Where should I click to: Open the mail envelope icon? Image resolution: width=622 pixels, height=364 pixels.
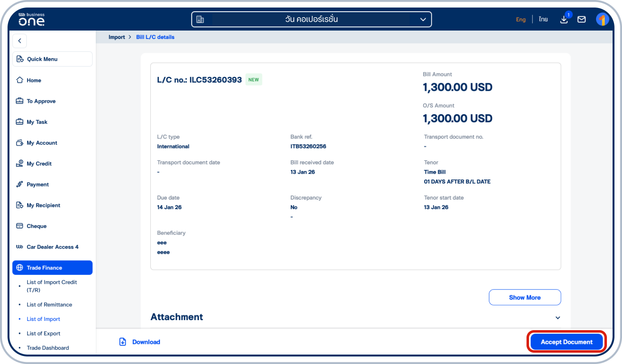click(581, 19)
